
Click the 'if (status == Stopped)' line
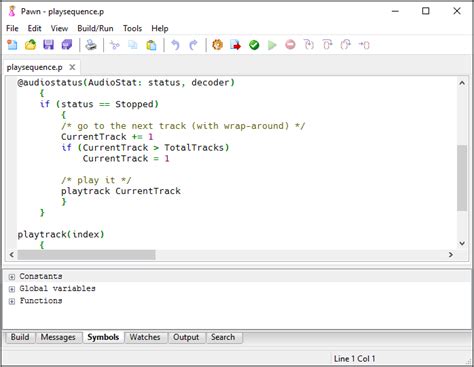click(99, 104)
